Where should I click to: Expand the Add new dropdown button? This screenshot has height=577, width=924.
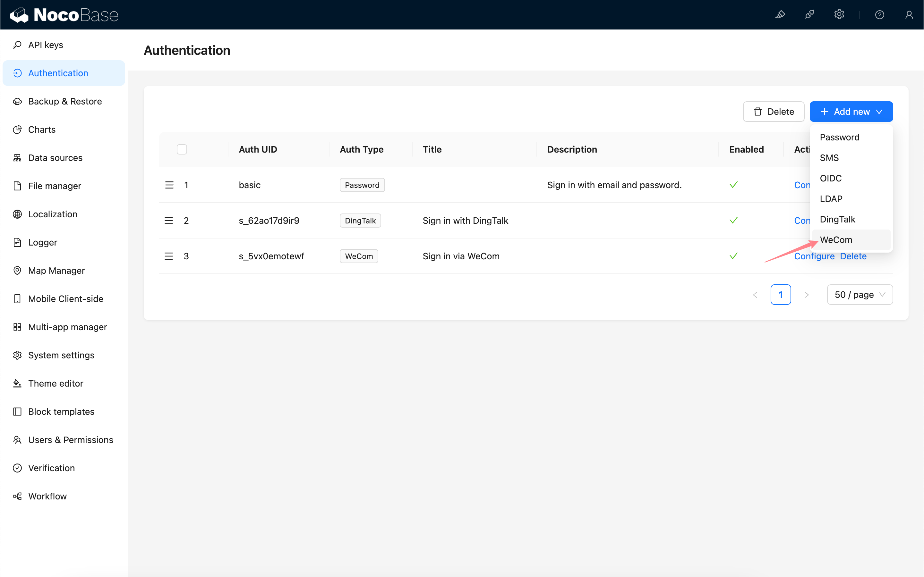[x=851, y=112]
